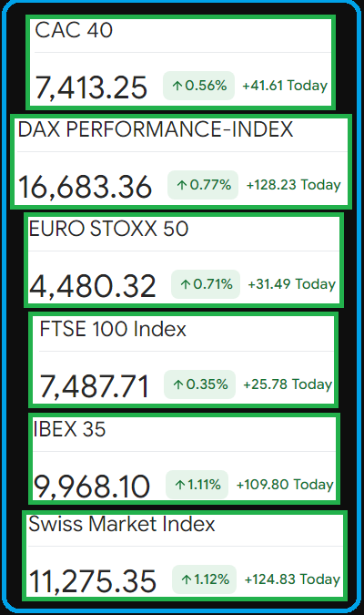
Task: Click the +128.23 Today DAX change
Action: tap(293, 185)
